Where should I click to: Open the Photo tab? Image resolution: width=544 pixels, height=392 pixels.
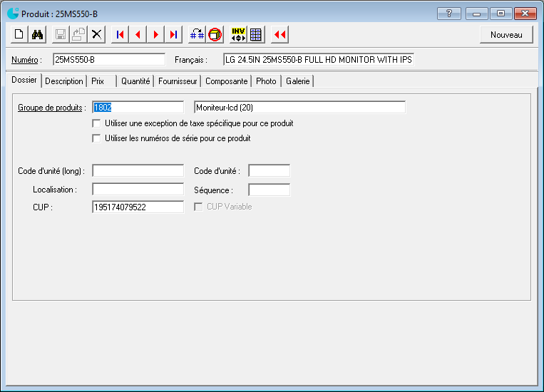tap(266, 81)
